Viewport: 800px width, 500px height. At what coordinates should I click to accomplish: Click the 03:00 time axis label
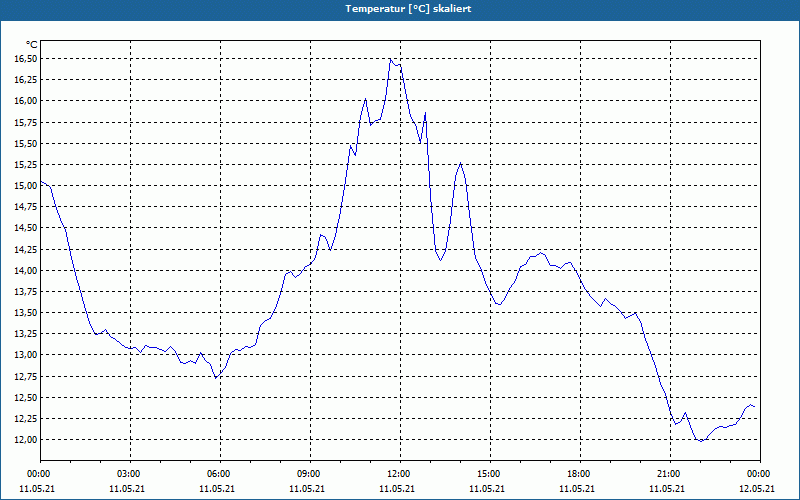pyautogui.click(x=128, y=474)
